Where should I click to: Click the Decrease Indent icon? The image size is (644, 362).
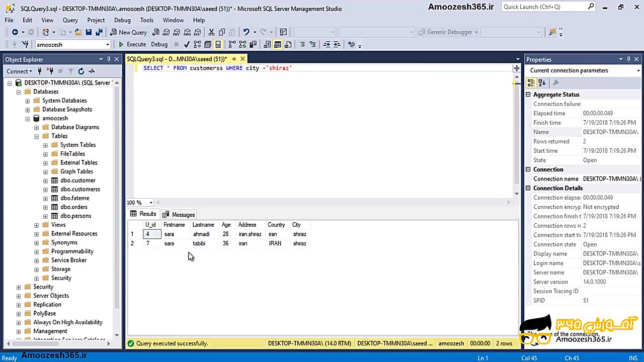coord(327,44)
